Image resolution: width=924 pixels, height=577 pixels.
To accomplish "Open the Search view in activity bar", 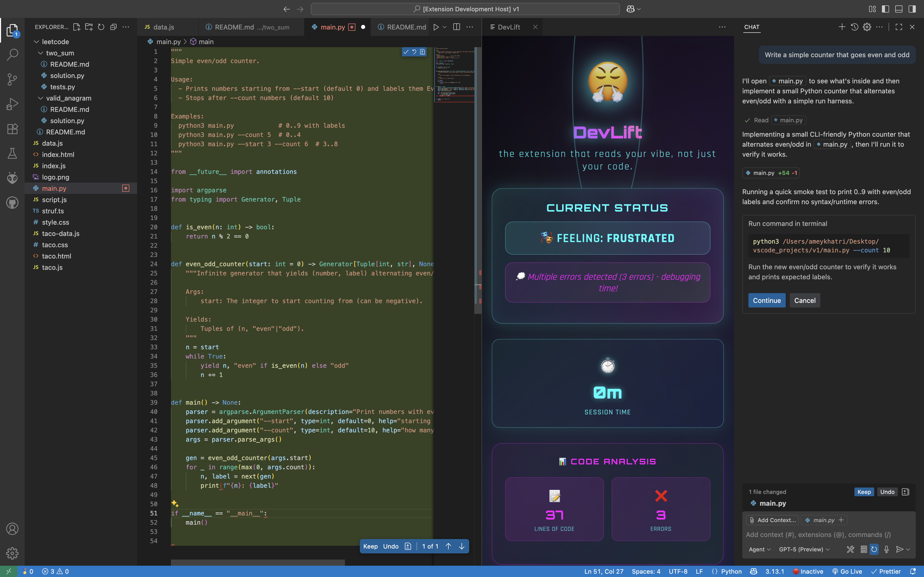I will [12, 55].
